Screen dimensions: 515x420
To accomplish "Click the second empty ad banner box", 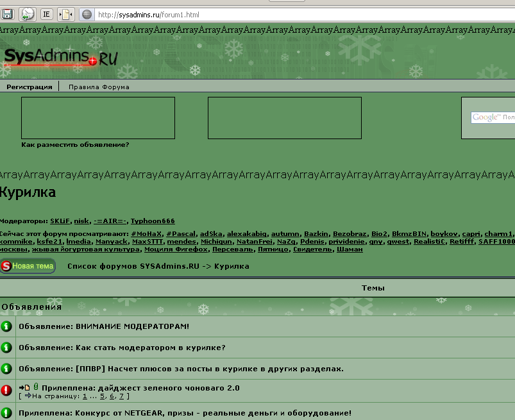I will coord(285,118).
